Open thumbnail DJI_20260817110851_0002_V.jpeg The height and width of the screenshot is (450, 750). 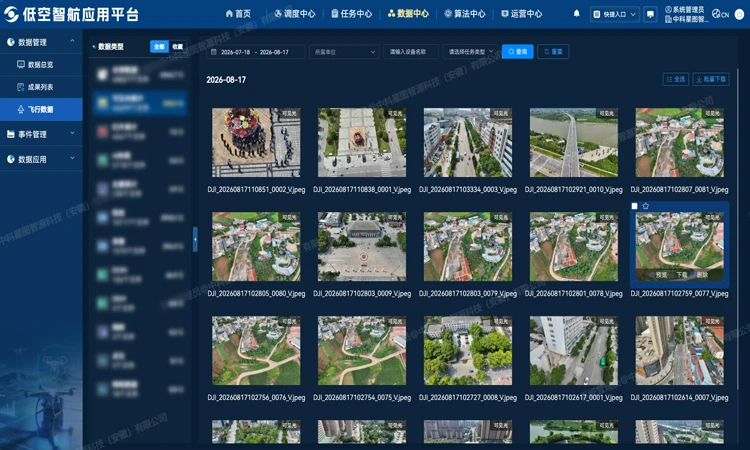pyautogui.click(x=256, y=143)
